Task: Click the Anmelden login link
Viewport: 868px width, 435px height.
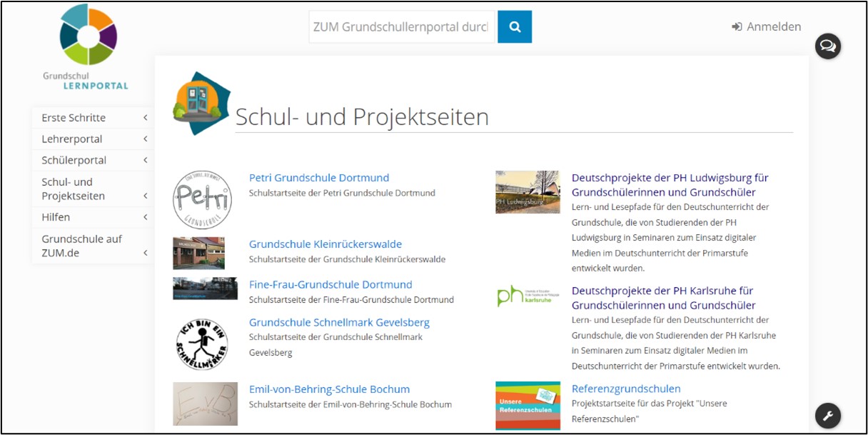Action: 766,26
